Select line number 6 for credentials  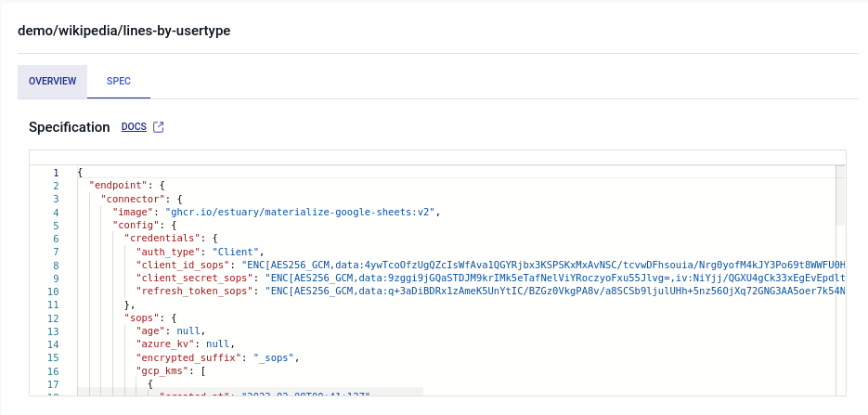(56, 239)
